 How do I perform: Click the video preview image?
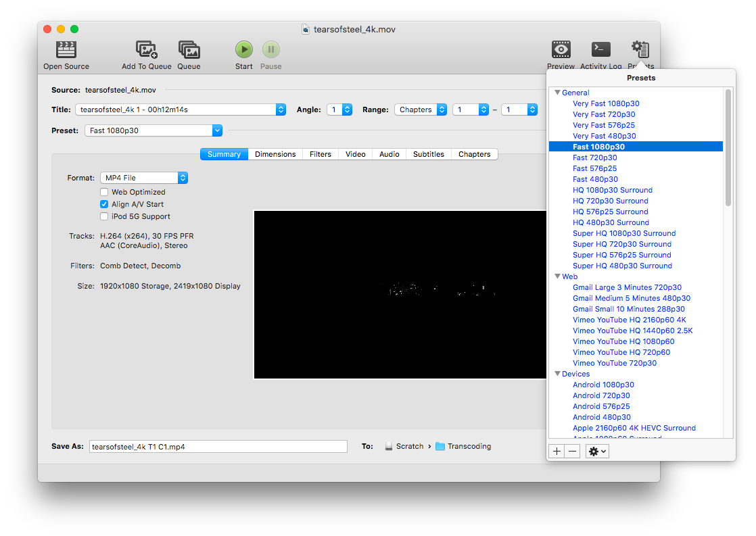[x=400, y=295]
